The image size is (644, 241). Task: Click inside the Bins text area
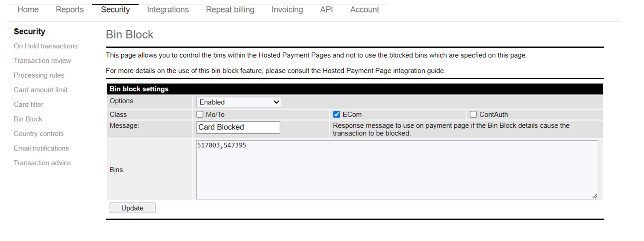[397, 170]
